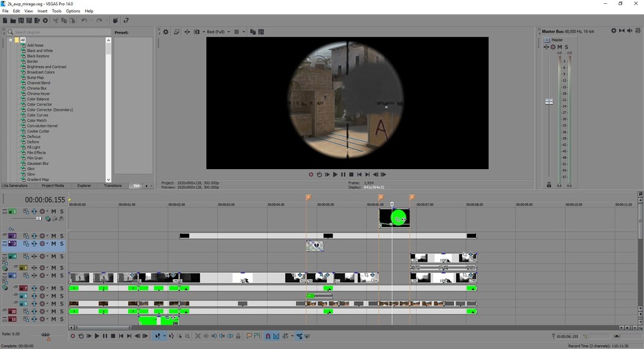Open Master Bus audio properties gear
Viewport: 644px width, 349px height.
pyautogui.click(x=614, y=31)
